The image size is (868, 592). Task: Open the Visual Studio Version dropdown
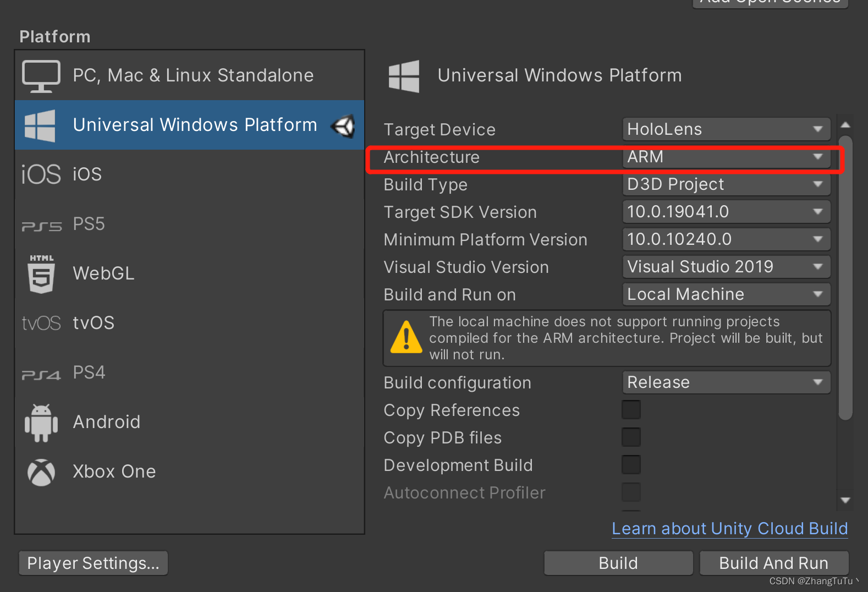click(x=726, y=267)
